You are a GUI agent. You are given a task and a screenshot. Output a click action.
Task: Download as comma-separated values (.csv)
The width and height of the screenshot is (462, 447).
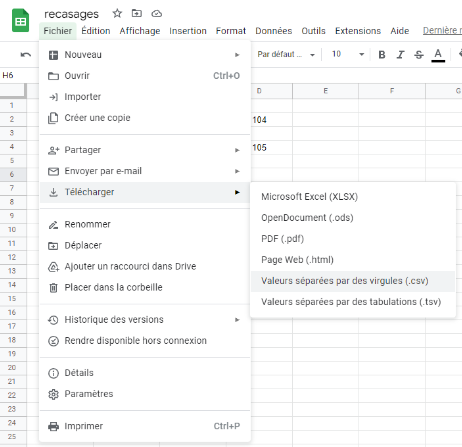tap(353, 281)
